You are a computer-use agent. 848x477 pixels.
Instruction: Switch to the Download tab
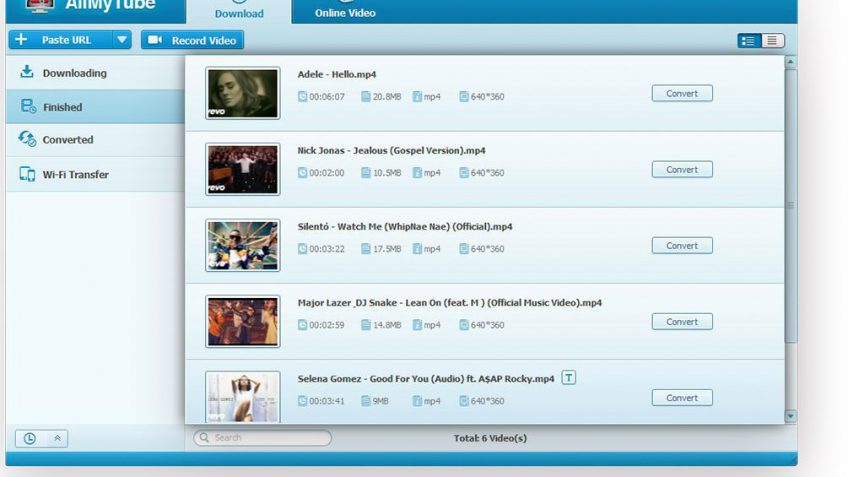tap(238, 12)
